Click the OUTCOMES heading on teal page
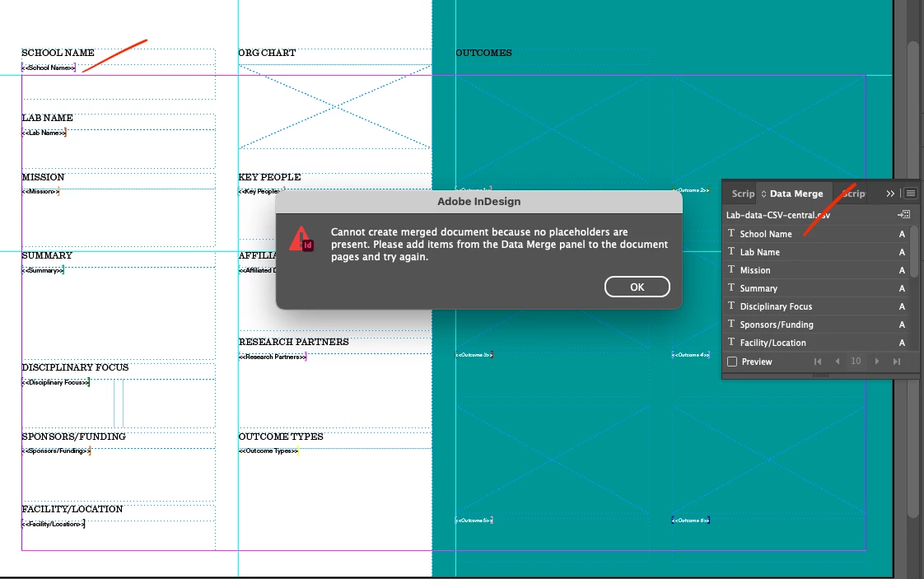The width and height of the screenshot is (924, 579). 483,53
